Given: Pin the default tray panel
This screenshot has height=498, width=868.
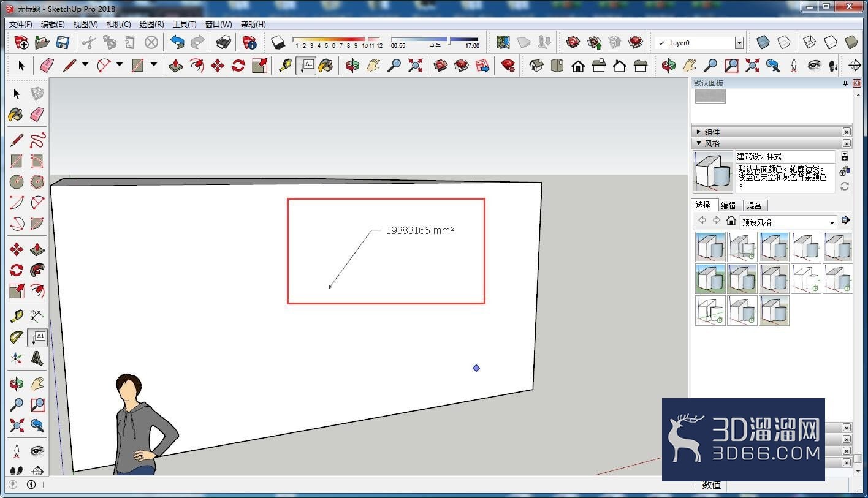Looking at the screenshot, I should click(845, 83).
